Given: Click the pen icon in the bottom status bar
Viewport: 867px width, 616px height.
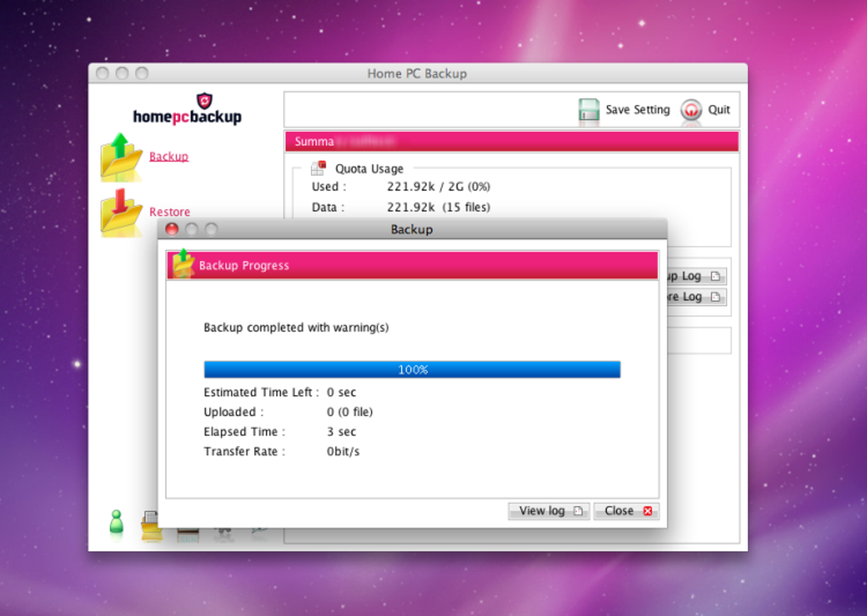Looking at the screenshot, I should coord(258,530).
